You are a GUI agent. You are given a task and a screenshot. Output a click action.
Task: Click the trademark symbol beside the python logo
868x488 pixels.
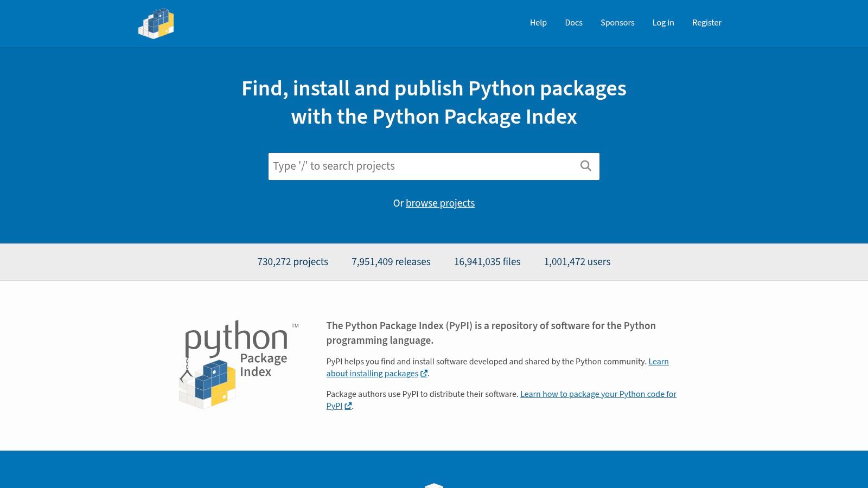tap(296, 325)
